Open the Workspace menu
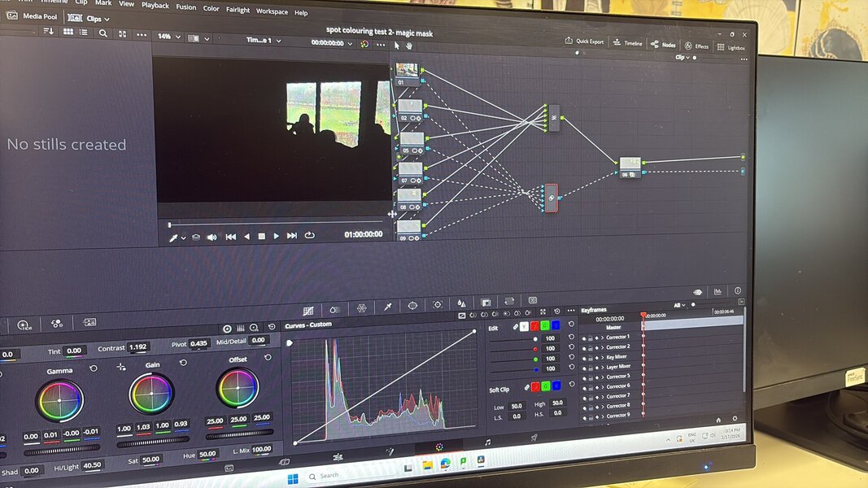This screenshot has width=868, height=488. point(272,11)
